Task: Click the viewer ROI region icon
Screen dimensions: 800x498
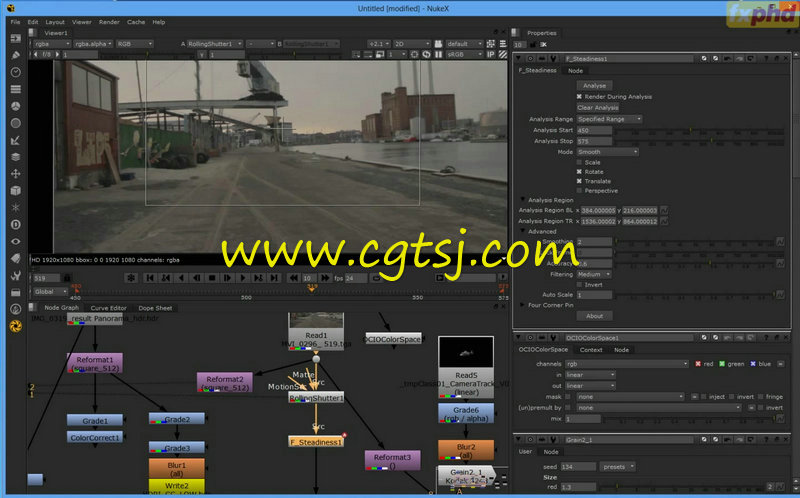Action: click(x=414, y=54)
